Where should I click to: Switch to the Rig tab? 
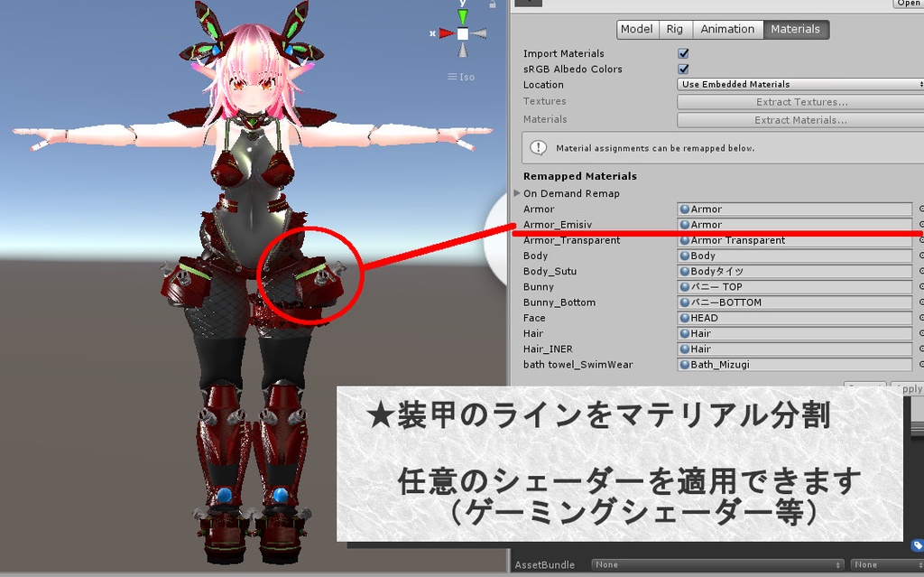[674, 29]
